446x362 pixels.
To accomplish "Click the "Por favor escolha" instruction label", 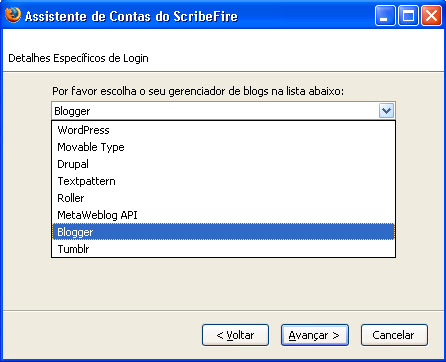I will (198, 91).
